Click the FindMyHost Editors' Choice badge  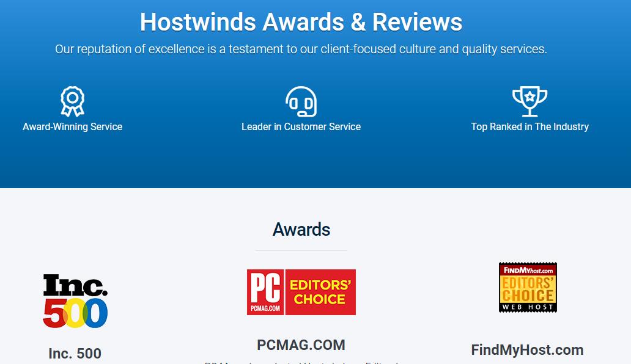tap(528, 287)
